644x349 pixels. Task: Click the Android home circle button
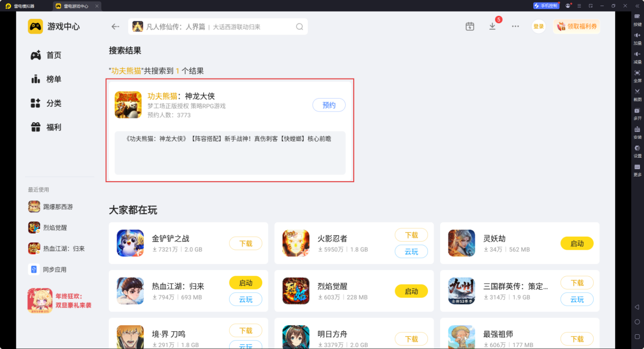point(637,322)
